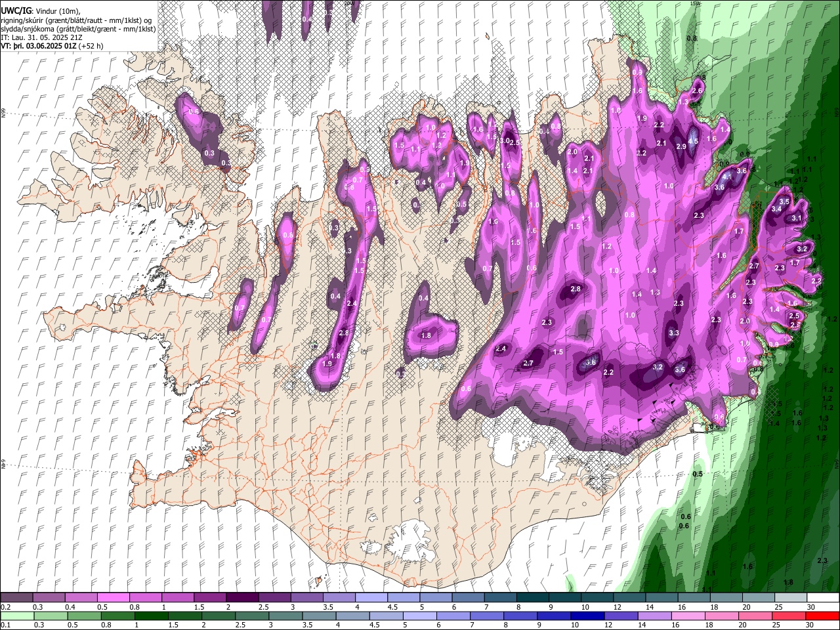Click the 2.6 value on the map
The width and height of the screenshot is (840, 630).
(698, 91)
